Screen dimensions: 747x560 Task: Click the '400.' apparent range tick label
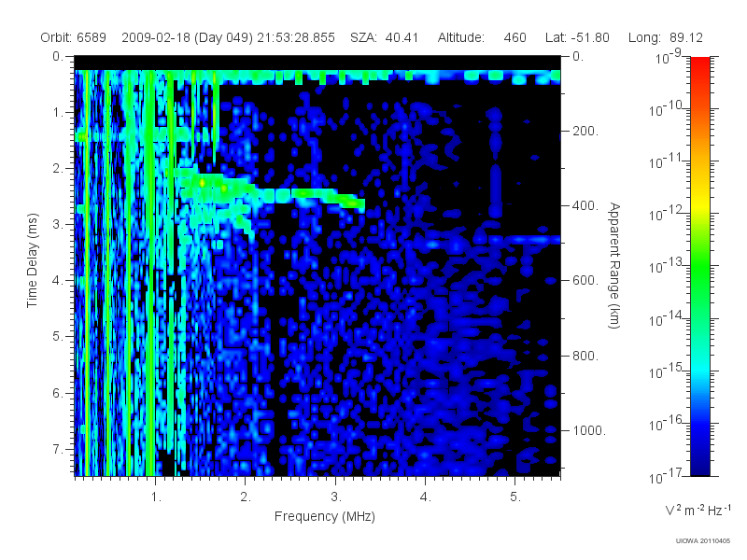[x=585, y=205]
